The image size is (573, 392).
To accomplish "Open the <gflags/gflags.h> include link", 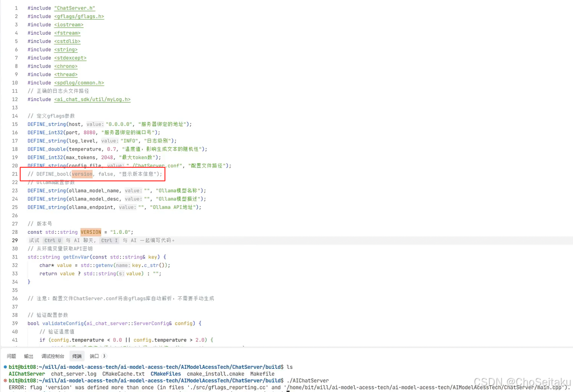I will click(x=79, y=17).
